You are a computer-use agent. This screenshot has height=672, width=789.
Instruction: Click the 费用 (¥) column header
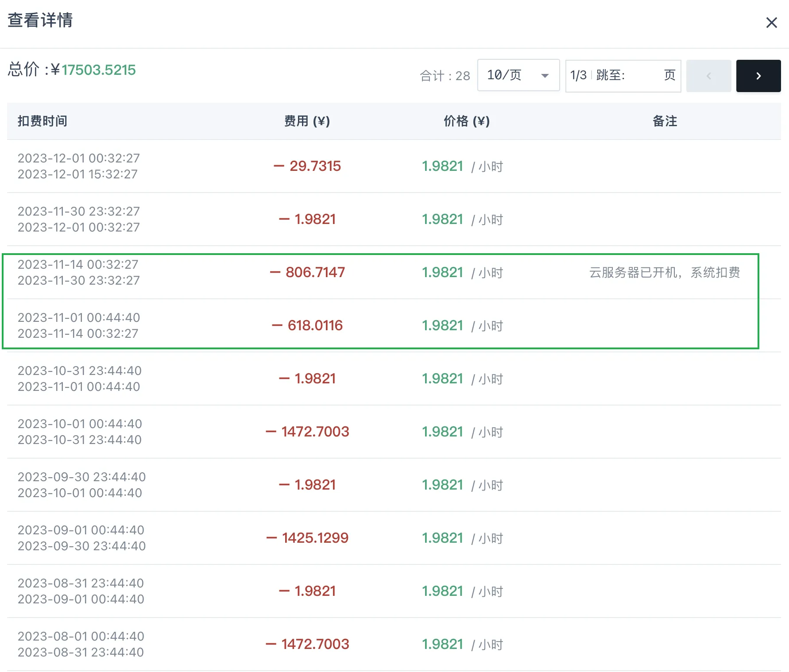(307, 121)
